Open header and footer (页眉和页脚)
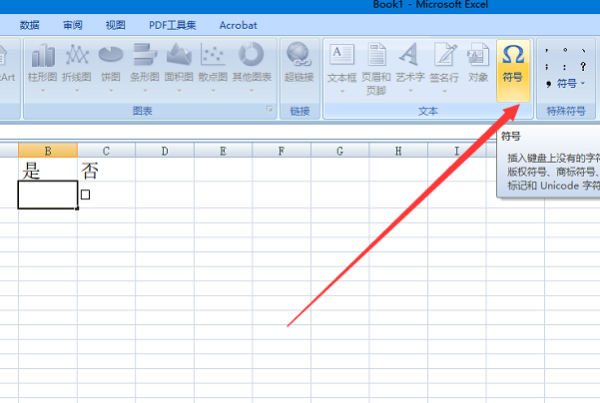The height and width of the screenshot is (403, 600). click(x=376, y=69)
